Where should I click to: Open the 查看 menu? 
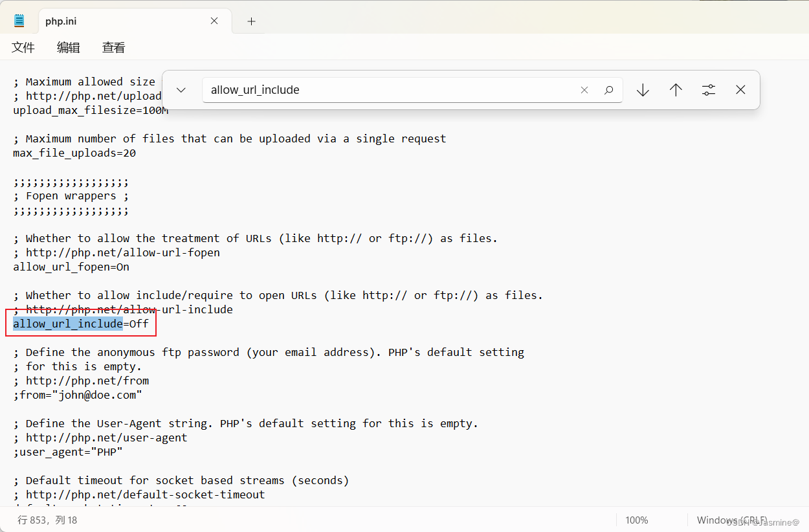coord(113,47)
